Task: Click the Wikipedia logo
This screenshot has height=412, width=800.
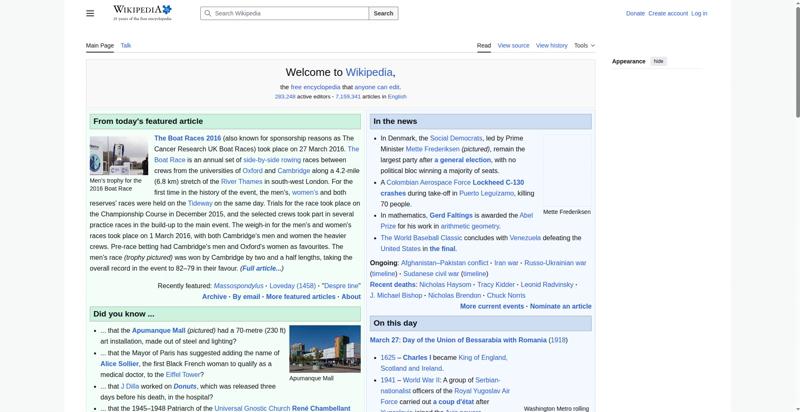Action: (142, 12)
